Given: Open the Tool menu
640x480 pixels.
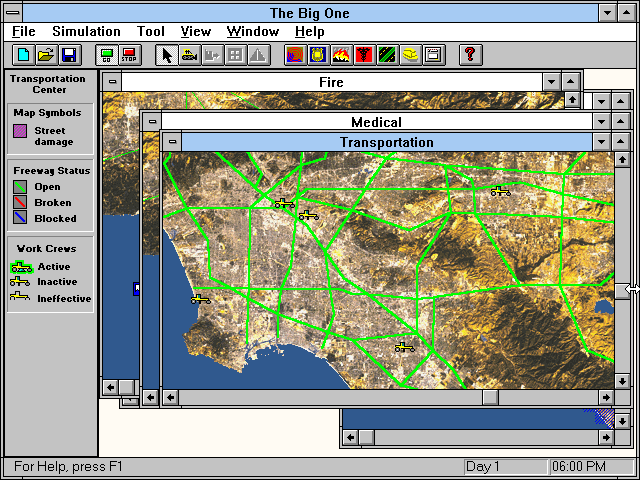Looking at the screenshot, I should tap(151, 31).
